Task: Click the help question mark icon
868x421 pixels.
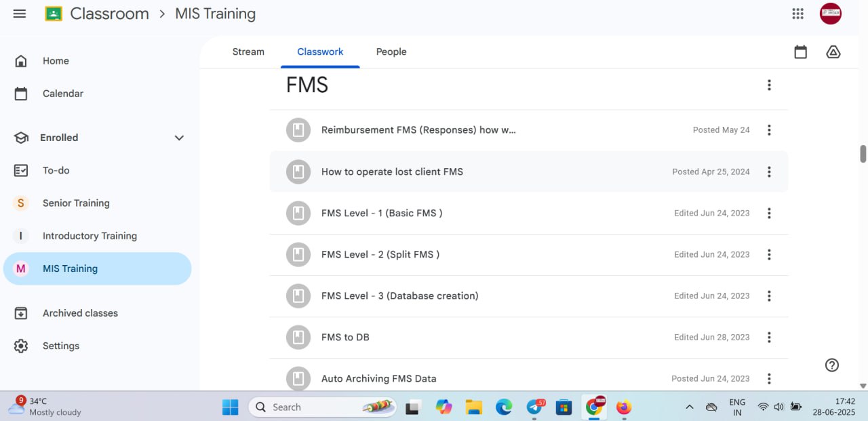Action: coord(832,365)
